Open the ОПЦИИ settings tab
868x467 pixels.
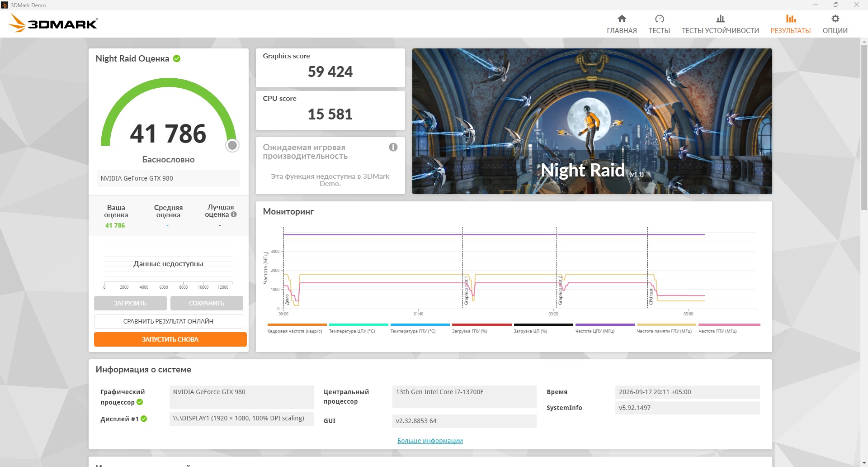(x=835, y=24)
